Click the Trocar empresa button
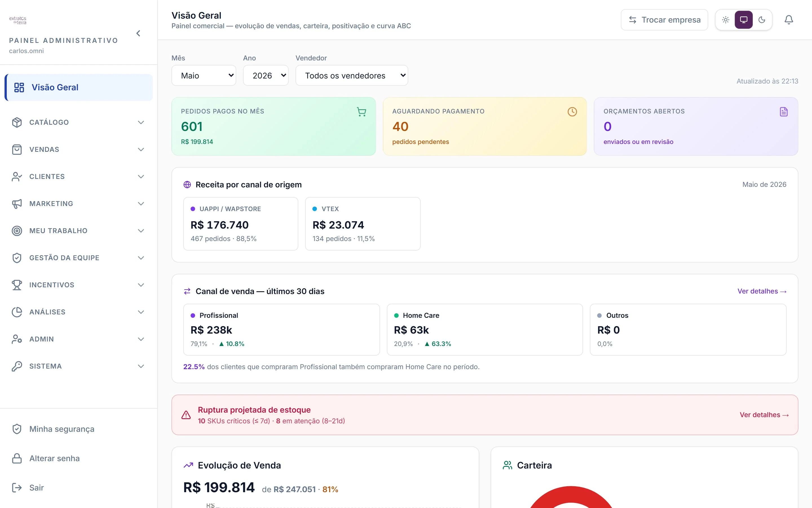The height and width of the screenshot is (508, 812). coord(664,20)
